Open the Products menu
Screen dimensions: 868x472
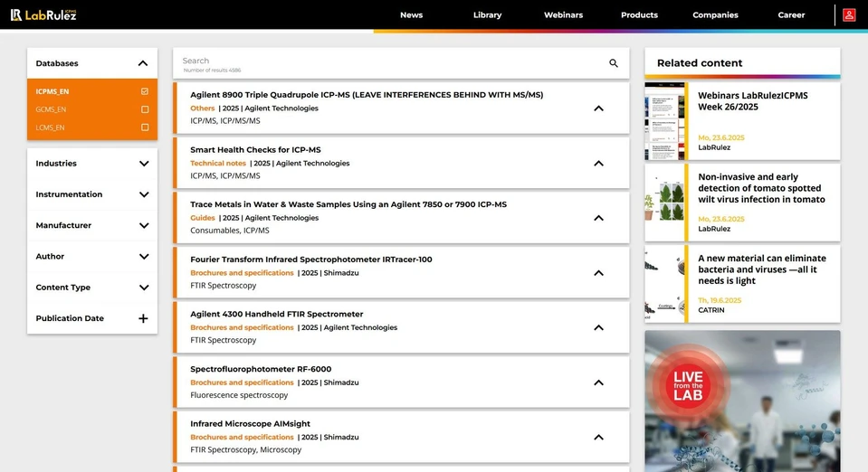pyautogui.click(x=639, y=15)
